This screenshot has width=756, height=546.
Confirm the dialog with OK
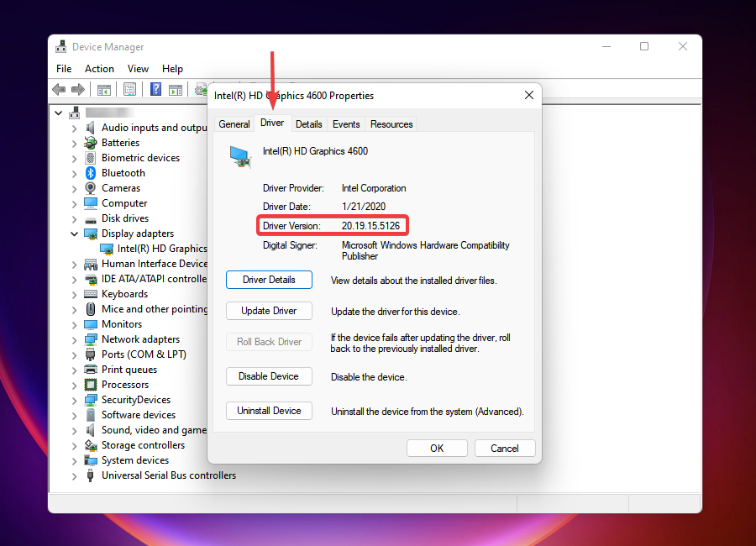437,448
